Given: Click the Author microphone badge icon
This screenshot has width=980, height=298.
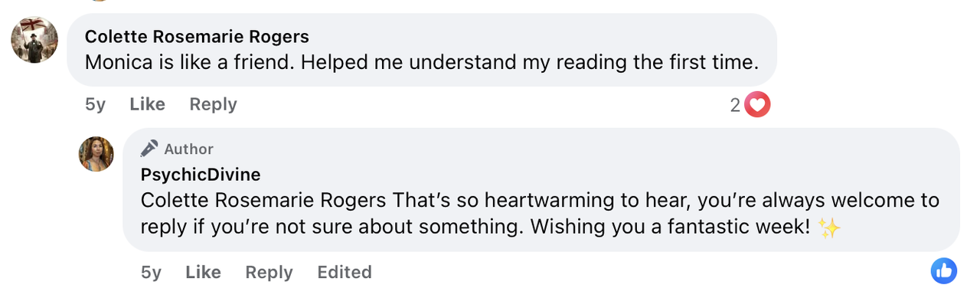Looking at the screenshot, I should tap(149, 149).
